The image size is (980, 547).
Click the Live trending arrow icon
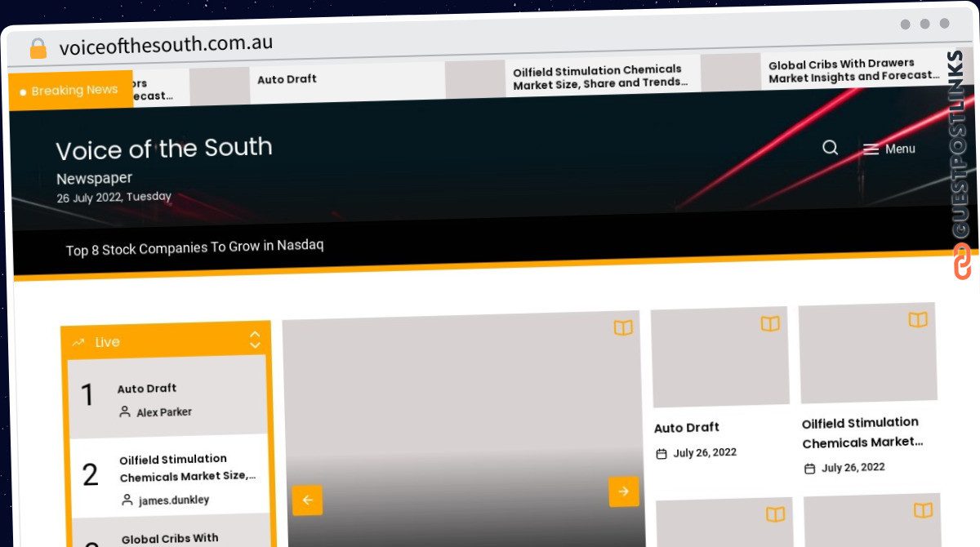[78, 343]
